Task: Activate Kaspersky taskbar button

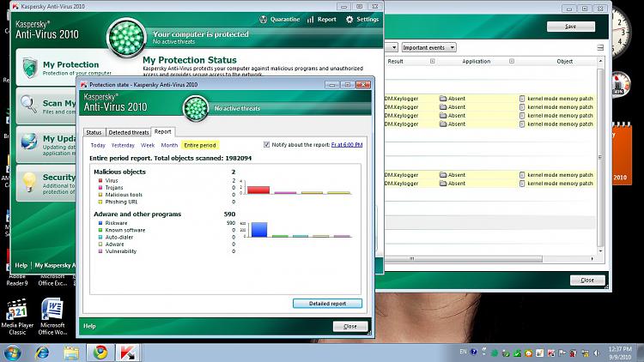Action: [x=129, y=353]
